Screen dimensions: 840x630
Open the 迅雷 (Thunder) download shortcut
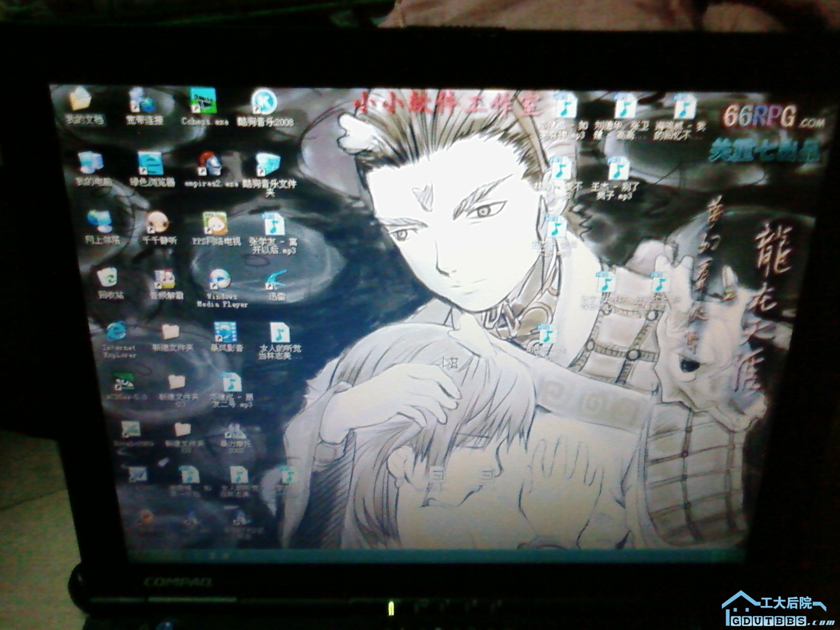click(277, 280)
